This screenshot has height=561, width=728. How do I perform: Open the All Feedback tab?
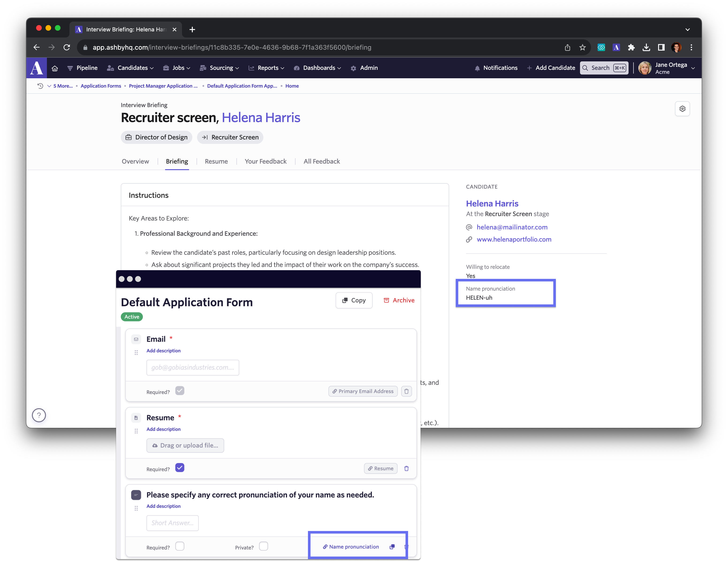(x=321, y=161)
